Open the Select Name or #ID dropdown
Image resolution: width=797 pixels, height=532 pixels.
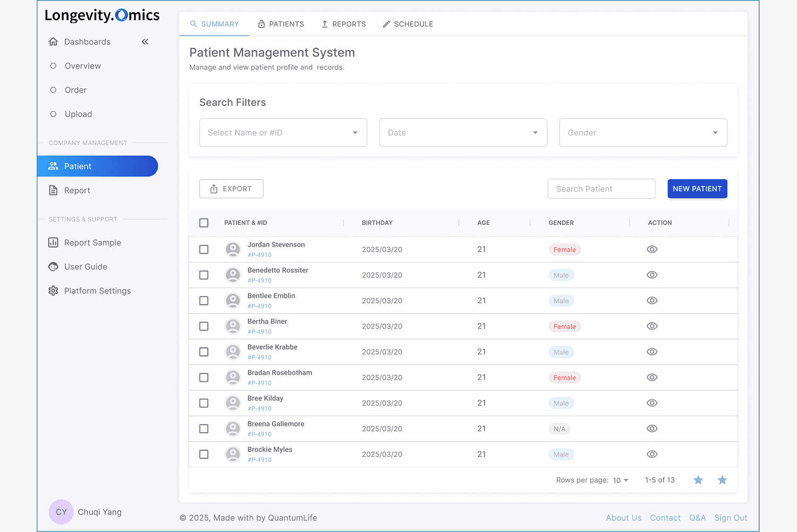tap(283, 132)
